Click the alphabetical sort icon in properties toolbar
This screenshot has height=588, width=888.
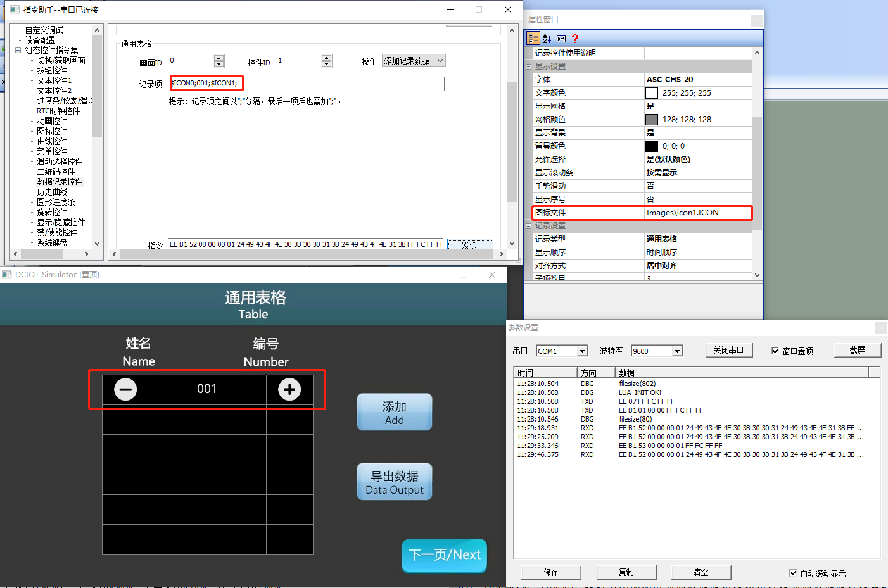pos(547,38)
